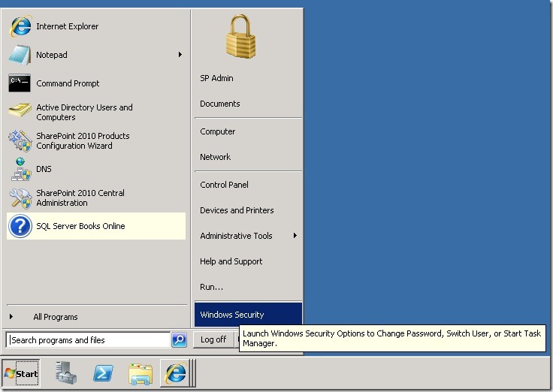553x392 pixels.
Task: Start SharePoint 2010 Products Configuration Wizard icon
Action: click(20, 140)
